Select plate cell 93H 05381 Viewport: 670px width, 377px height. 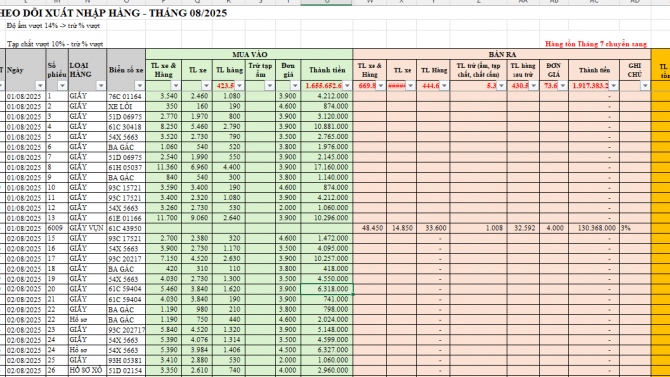(x=126, y=360)
